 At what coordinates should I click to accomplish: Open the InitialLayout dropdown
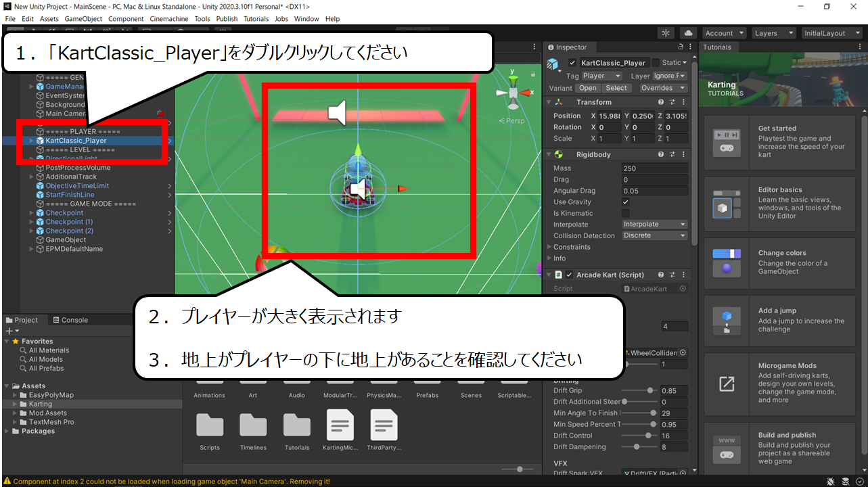pos(831,33)
